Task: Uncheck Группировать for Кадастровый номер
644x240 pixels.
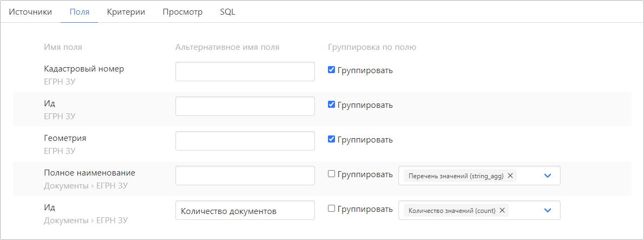Action: pyautogui.click(x=332, y=70)
